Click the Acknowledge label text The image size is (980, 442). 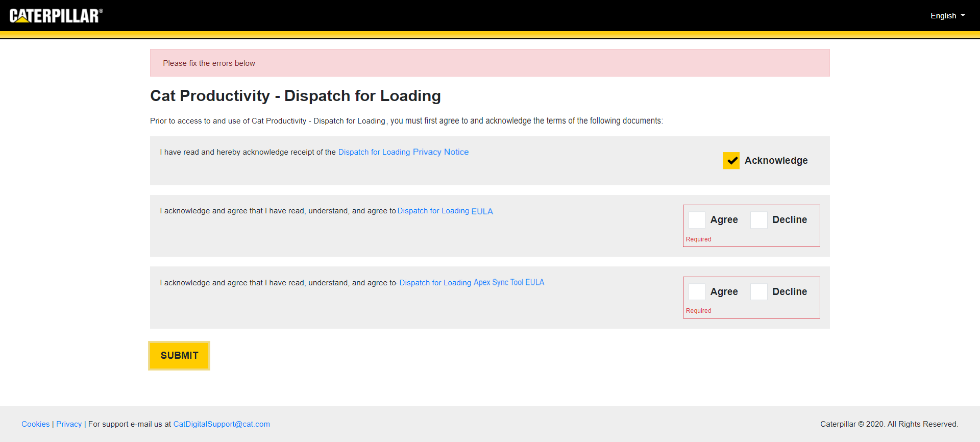tap(776, 160)
